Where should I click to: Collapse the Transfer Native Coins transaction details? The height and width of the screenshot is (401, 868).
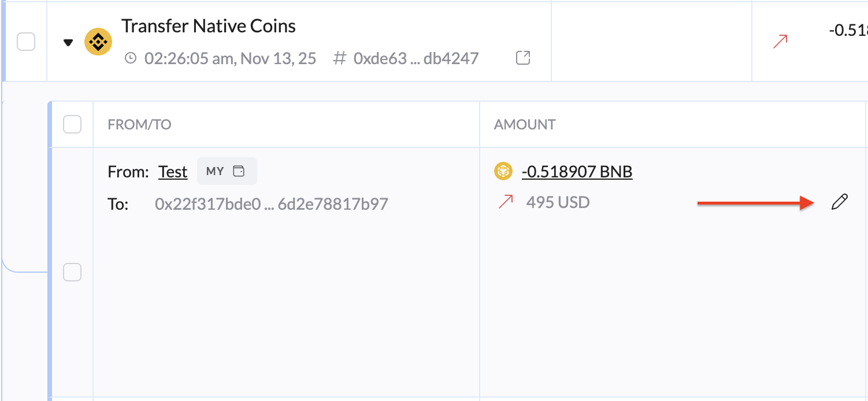(68, 42)
